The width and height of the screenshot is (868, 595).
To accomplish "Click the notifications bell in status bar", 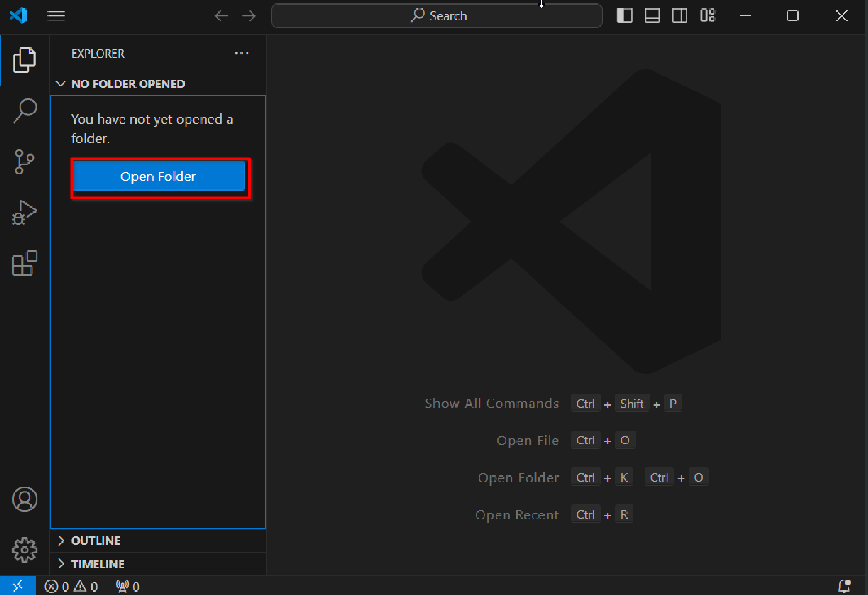I will coord(844,587).
